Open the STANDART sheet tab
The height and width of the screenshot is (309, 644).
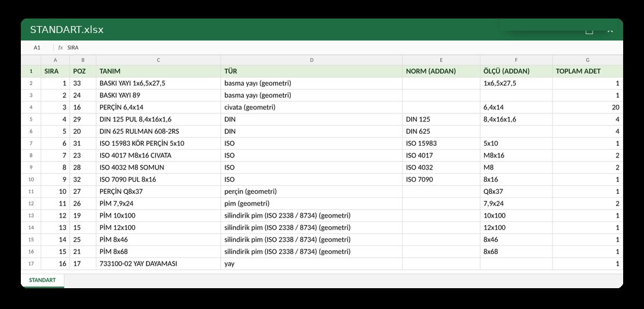42,280
